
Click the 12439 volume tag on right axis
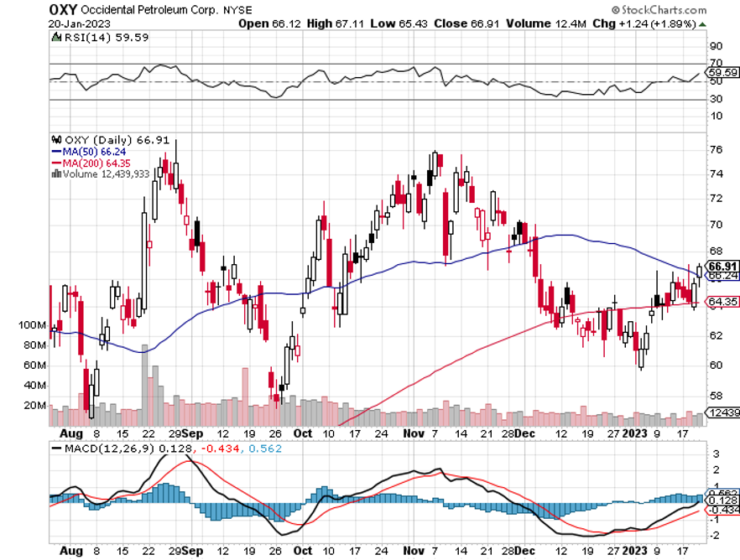point(724,413)
